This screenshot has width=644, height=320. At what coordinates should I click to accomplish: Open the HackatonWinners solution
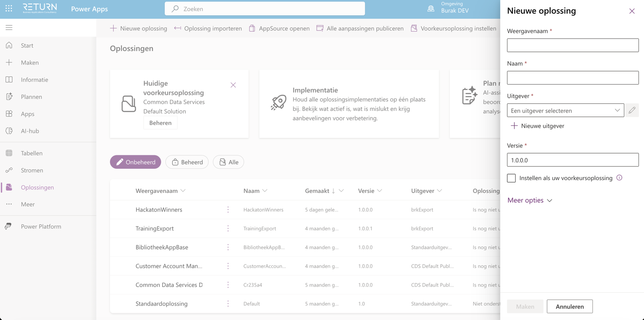pyautogui.click(x=159, y=209)
